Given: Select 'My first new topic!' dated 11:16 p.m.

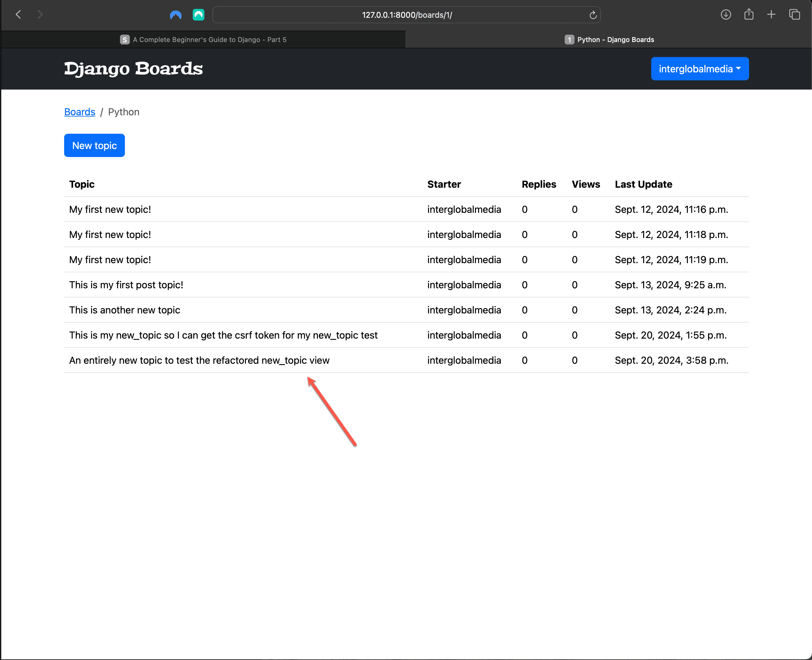Looking at the screenshot, I should [110, 209].
